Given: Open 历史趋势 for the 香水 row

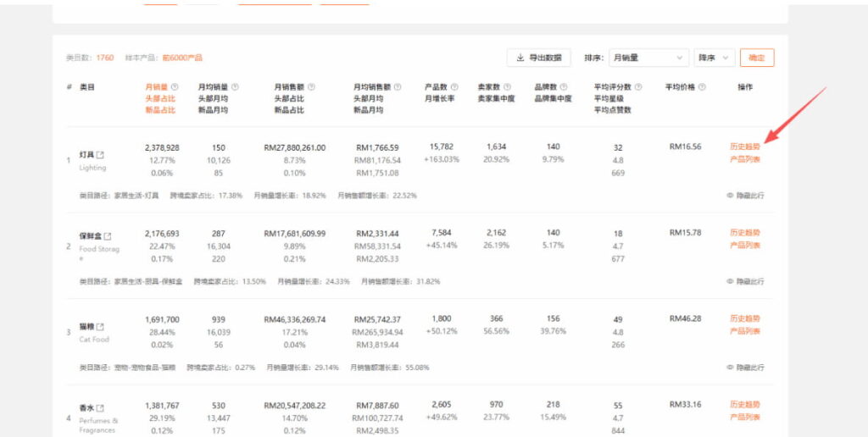Looking at the screenshot, I should [745, 404].
